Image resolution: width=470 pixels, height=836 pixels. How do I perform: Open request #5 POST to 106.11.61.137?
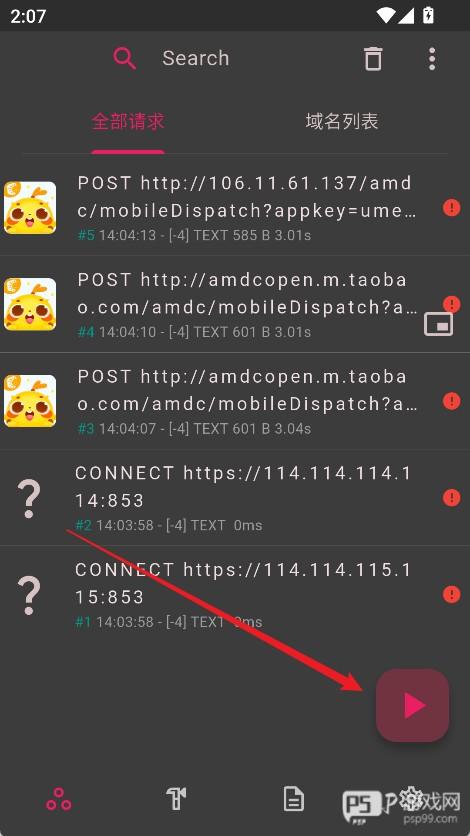pyautogui.click(x=235, y=207)
